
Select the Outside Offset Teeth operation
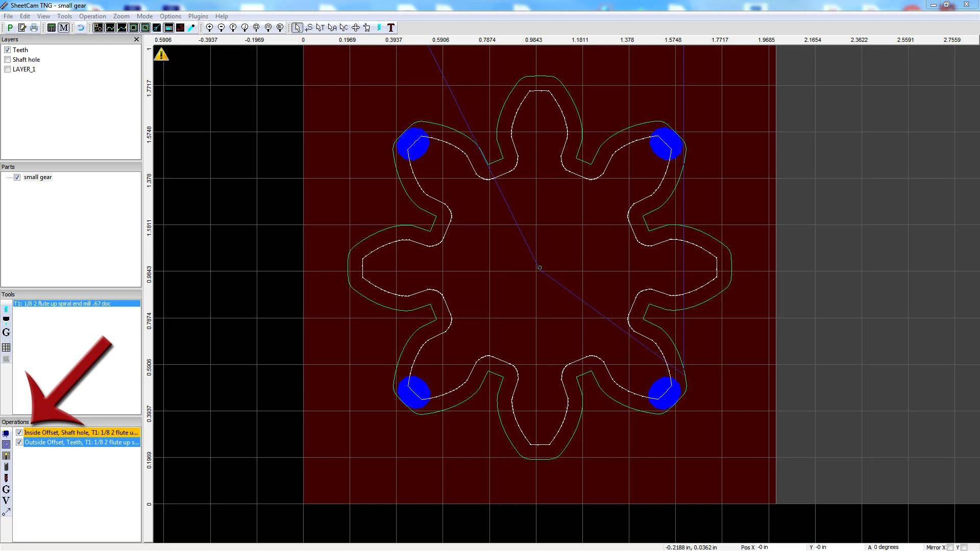pyautogui.click(x=81, y=442)
